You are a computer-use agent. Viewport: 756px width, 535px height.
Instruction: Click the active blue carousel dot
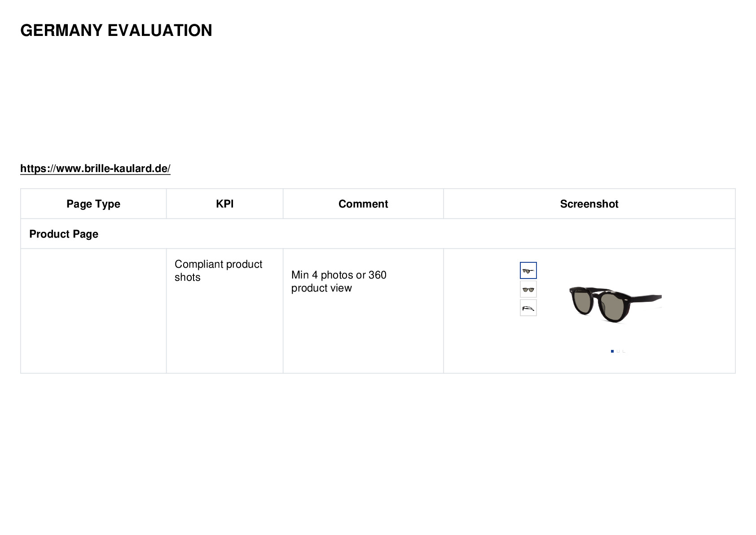[x=612, y=351]
